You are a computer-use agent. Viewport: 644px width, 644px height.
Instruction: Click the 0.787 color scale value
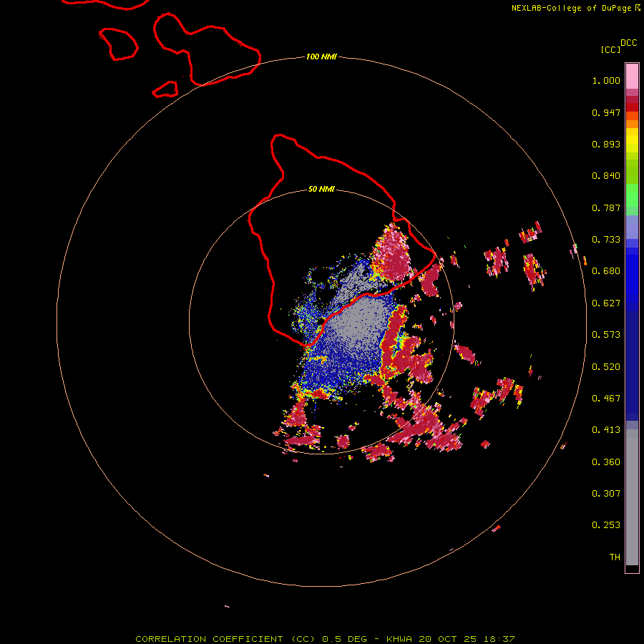click(606, 208)
